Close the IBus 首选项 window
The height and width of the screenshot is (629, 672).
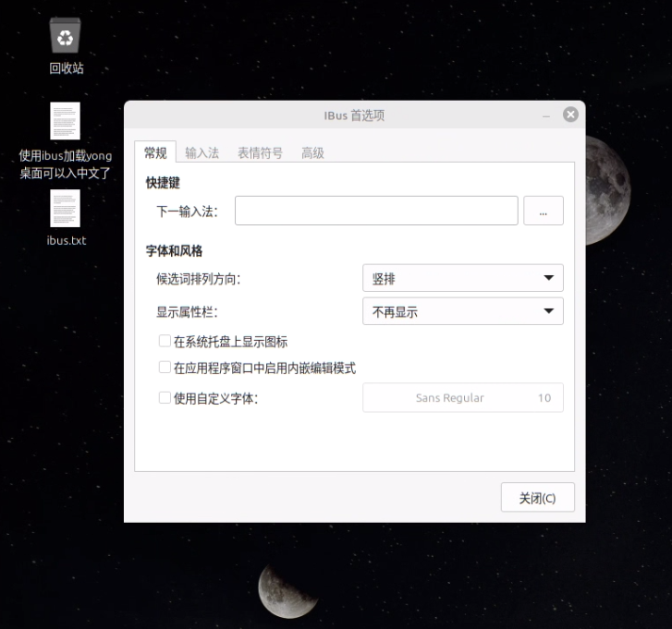coord(570,115)
